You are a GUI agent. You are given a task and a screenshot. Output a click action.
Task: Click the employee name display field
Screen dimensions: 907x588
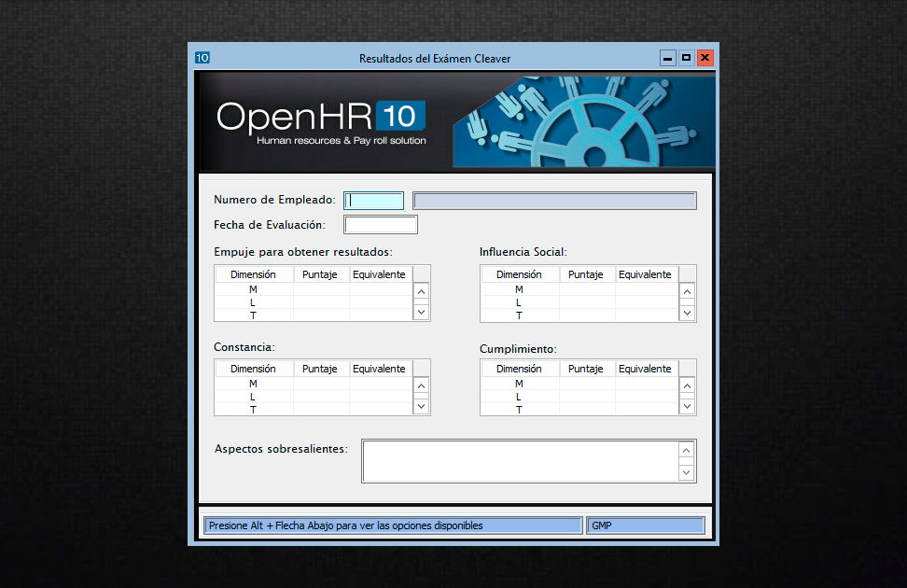tap(554, 201)
